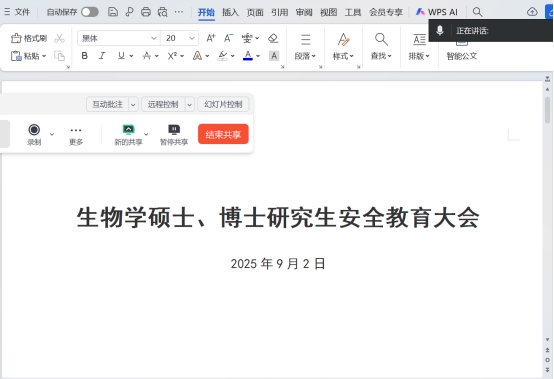Viewport: 554px width, 379px height.
Task: Open the 样式 styles menu
Action: tap(343, 47)
